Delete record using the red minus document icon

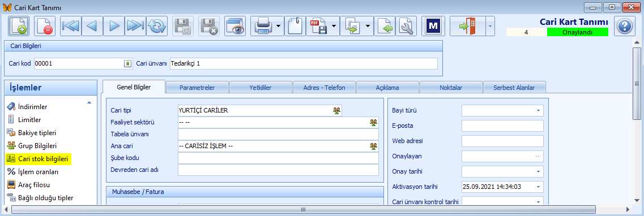pos(44,26)
